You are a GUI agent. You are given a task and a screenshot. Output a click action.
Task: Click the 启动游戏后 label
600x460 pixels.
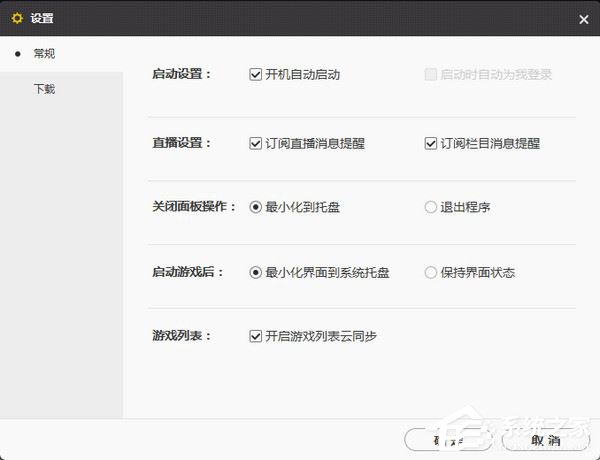point(188,272)
